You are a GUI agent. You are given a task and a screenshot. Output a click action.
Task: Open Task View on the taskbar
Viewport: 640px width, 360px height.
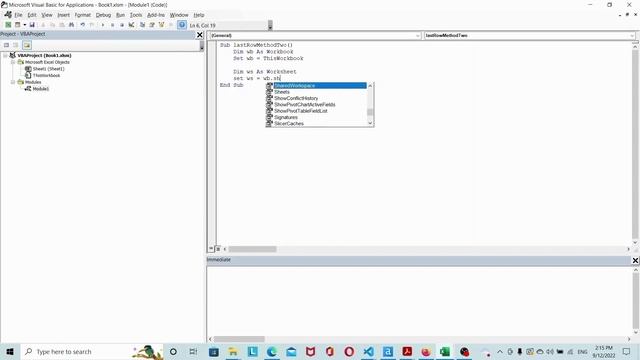pos(193,351)
